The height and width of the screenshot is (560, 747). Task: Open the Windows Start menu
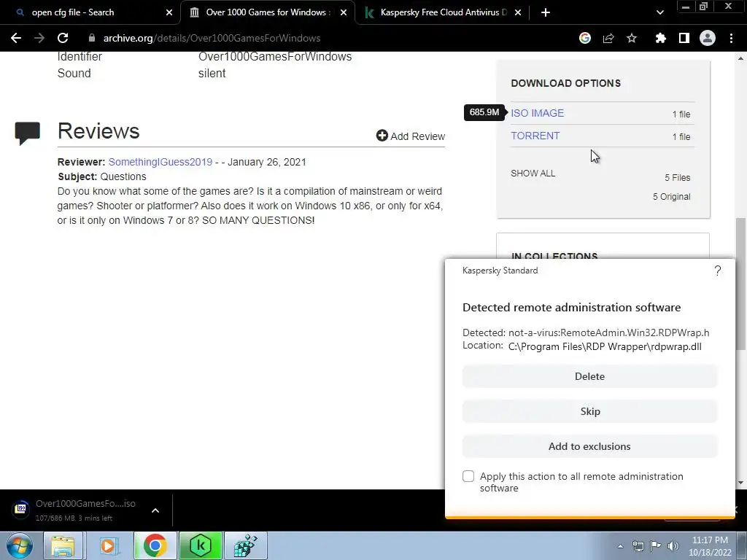[x=20, y=545]
